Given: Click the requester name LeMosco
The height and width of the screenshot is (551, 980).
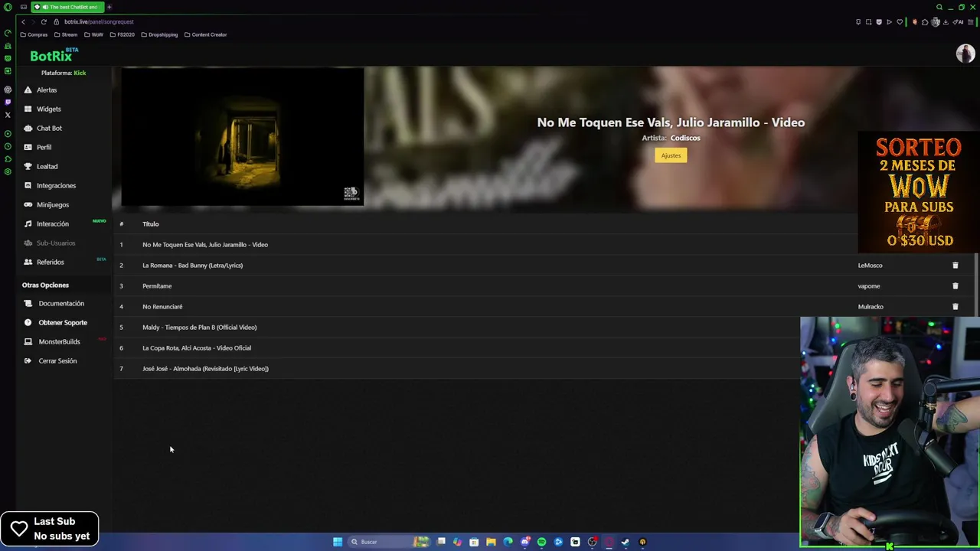Looking at the screenshot, I should [x=870, y=266].
